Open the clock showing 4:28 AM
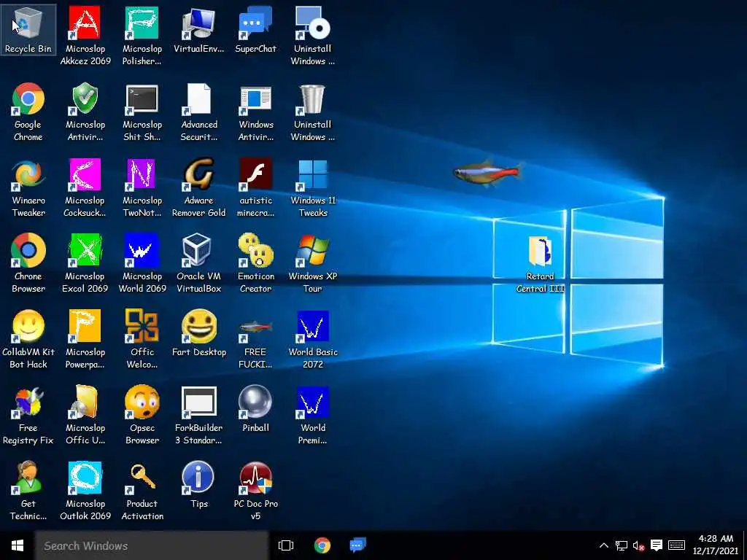 (716, 545)
